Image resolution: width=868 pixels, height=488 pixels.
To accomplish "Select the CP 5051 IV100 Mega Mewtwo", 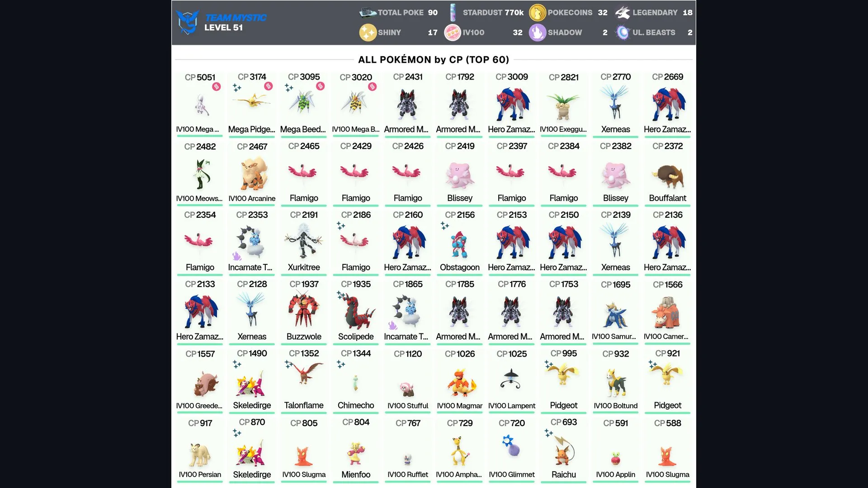I will pos(200,104).
